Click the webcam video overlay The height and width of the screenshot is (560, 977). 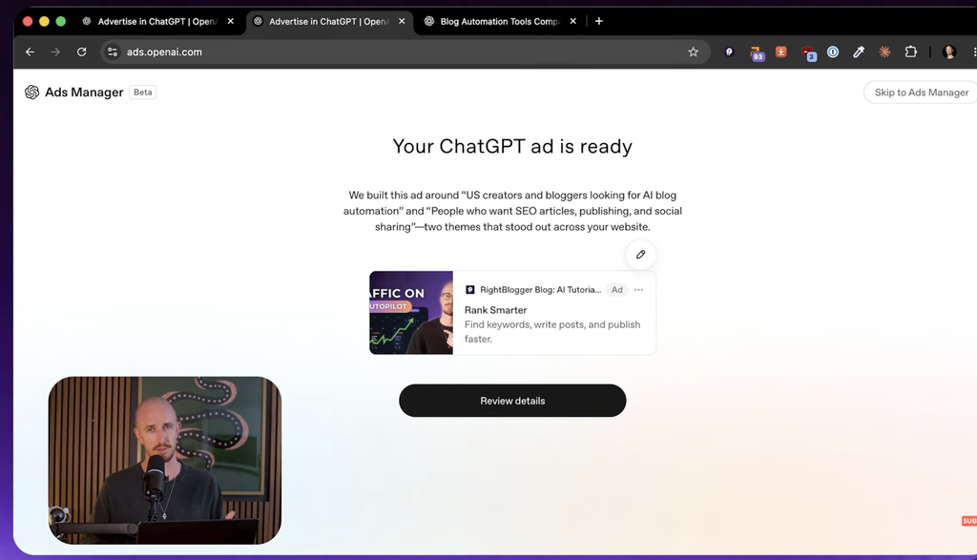(164, 461)
